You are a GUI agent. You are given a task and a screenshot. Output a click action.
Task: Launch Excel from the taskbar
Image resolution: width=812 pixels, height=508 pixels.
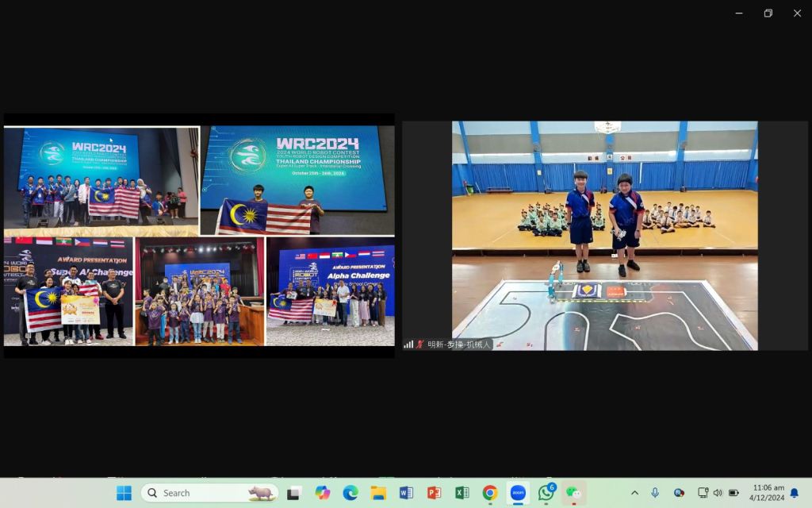(462, 493)
